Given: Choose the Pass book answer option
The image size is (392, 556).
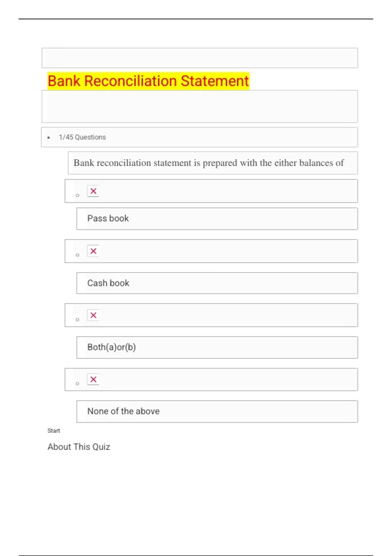Looking at the screenshot, I should (108, 218).
